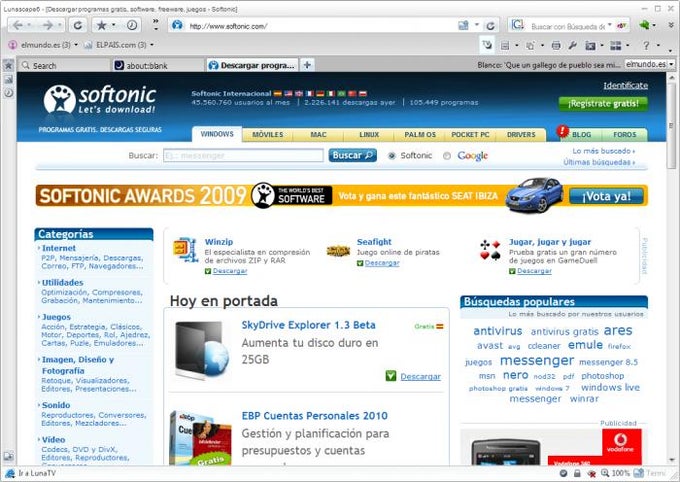
Task: Click the mouse gesture icon in toolbar
Action: point(487,45)
